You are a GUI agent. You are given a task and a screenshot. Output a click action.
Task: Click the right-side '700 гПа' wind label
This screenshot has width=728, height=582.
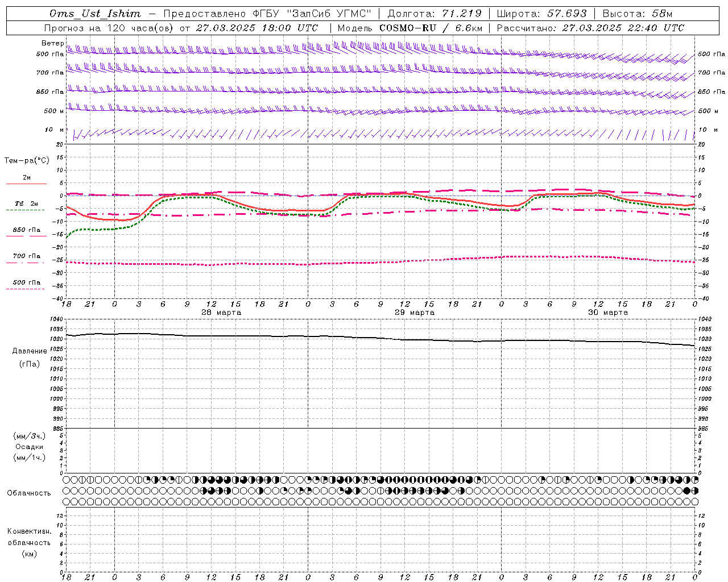pyautogui.click(x=712, y=73)
